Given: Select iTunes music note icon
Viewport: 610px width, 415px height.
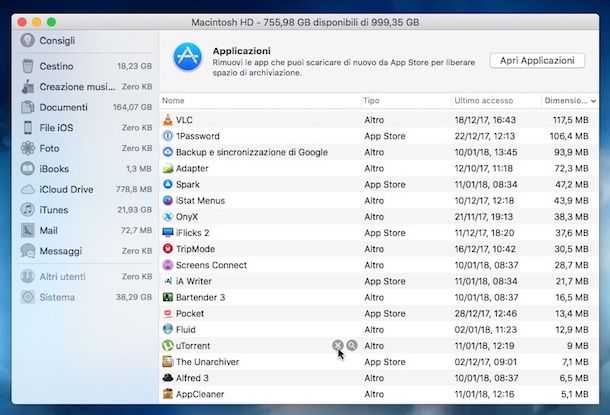Looking at the screenshot, I should 28,210.
